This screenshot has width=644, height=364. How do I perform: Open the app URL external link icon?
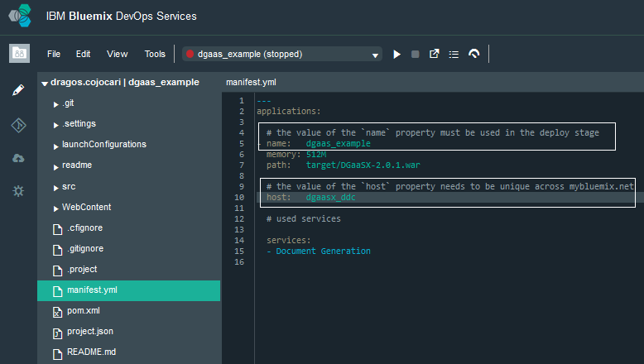click(x=434, y=54)
